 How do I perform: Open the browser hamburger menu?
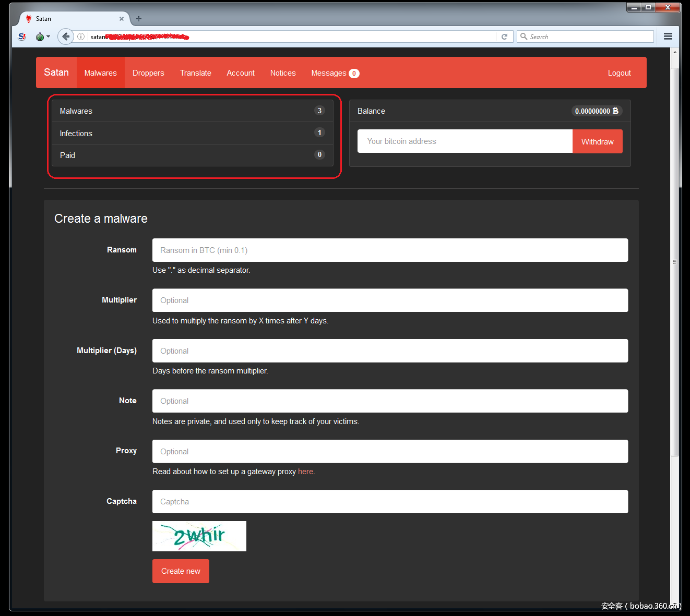[x=668, y=37]
